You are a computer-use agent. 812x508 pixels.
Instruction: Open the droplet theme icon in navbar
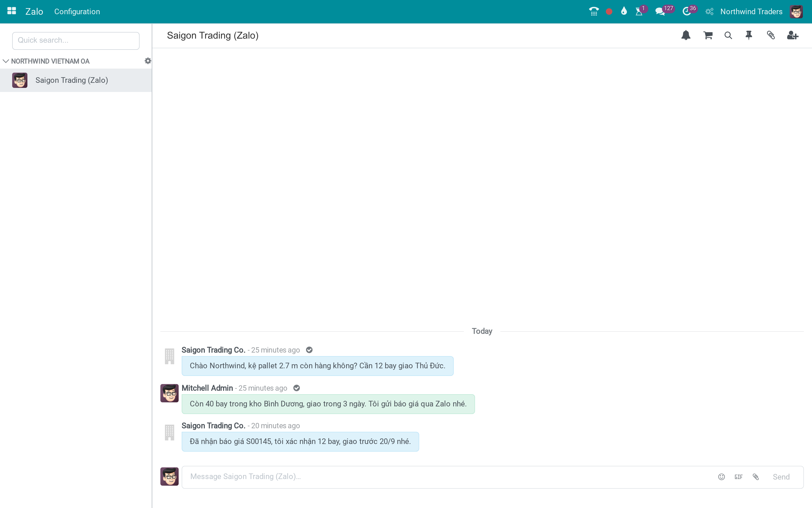pos(624,11)
